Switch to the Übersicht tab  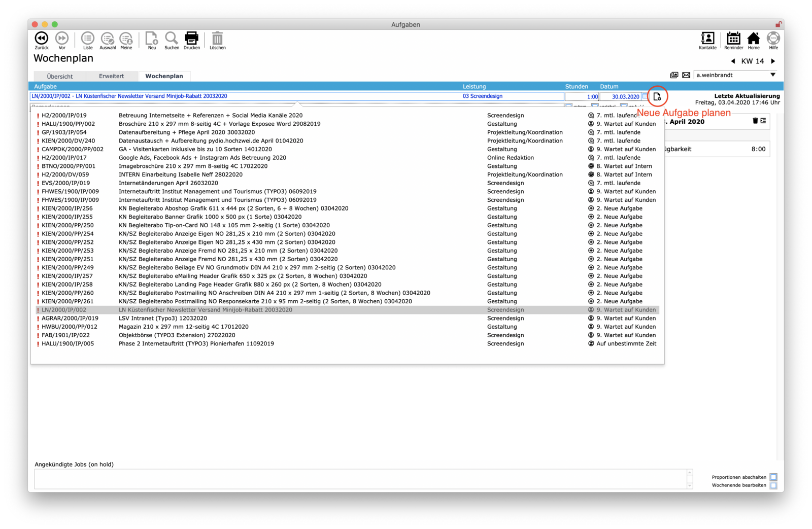[60, 77]
